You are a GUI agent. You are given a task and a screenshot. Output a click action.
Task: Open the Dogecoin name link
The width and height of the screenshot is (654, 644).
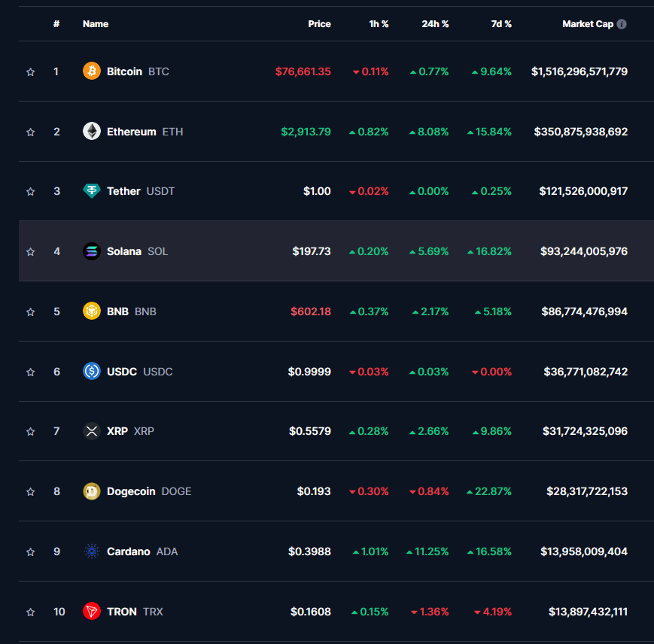pyautogui.click(x=131, y=491)
